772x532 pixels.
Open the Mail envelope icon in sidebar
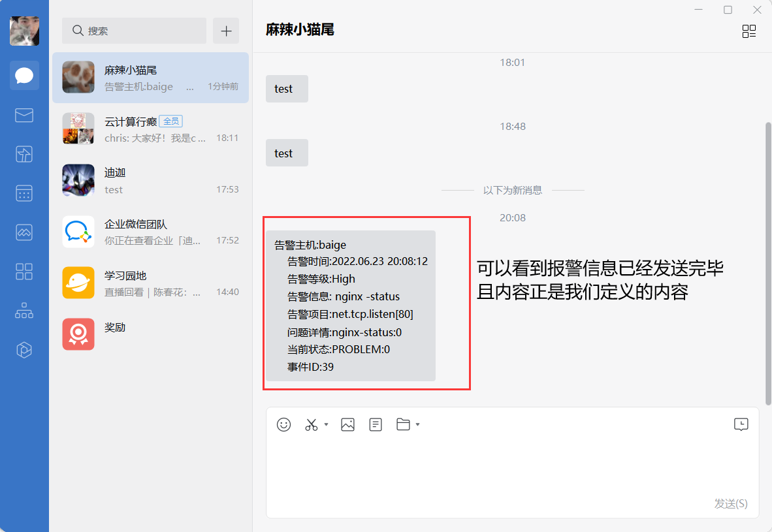click(x=24, y=115)
